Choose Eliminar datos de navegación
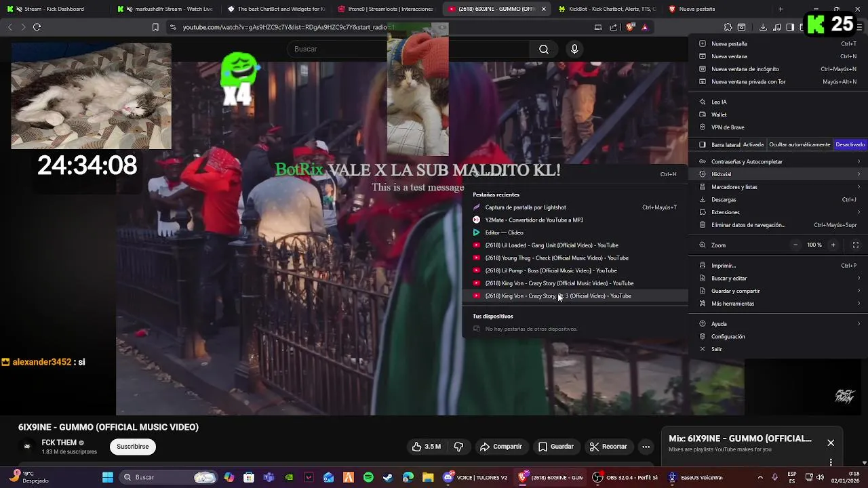The image size is (868, 488). (778, 225)
